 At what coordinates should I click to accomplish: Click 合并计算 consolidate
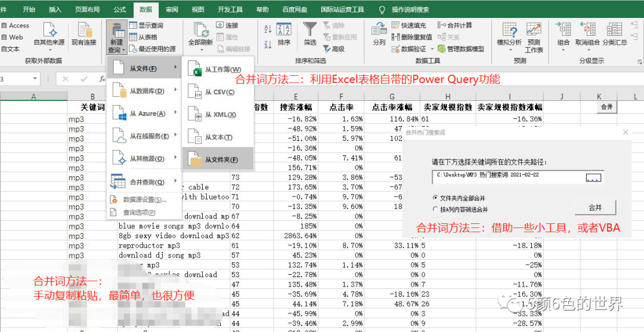tap(454, 25)
